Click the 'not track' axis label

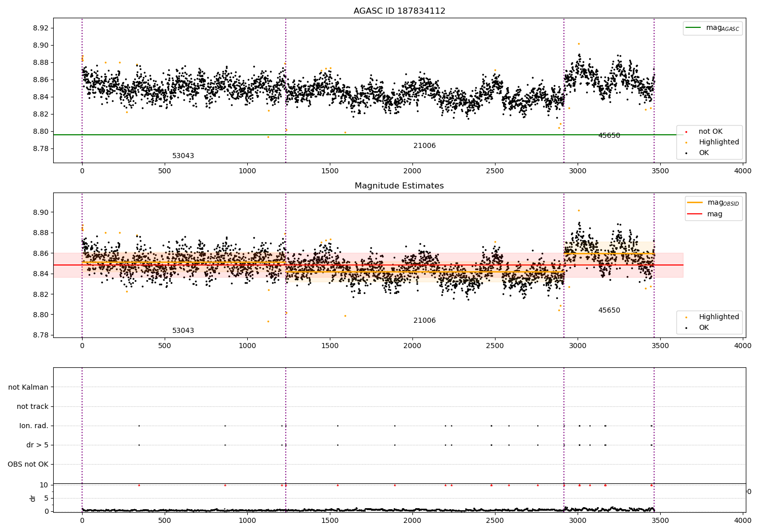click(32, 406)
